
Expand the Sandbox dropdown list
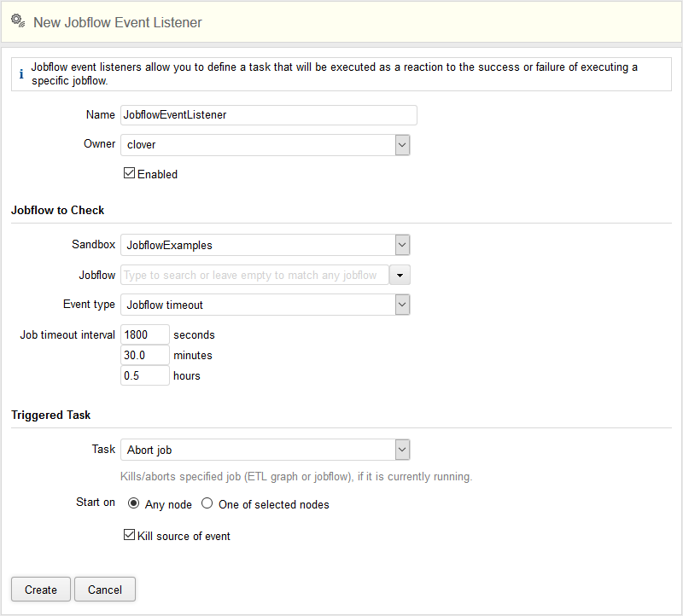(402, 245)
